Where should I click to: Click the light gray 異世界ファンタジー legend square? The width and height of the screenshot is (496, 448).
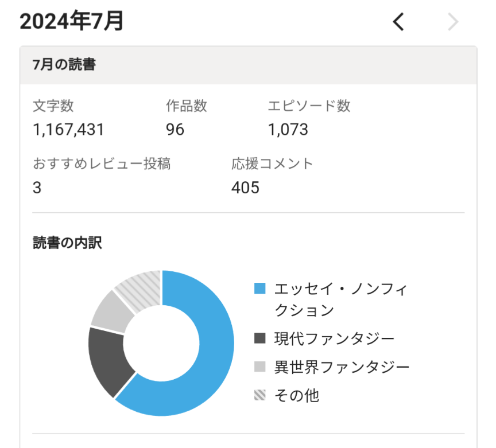(260, 367)
